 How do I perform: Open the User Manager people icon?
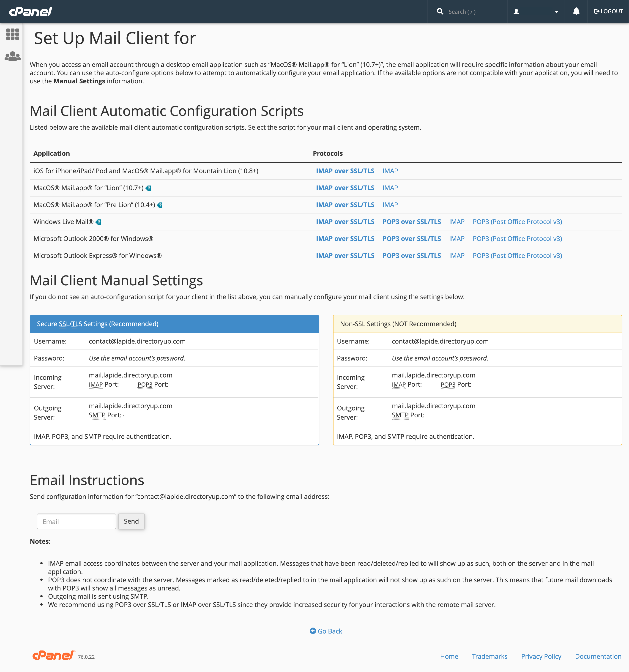click(x=13, y=56)
